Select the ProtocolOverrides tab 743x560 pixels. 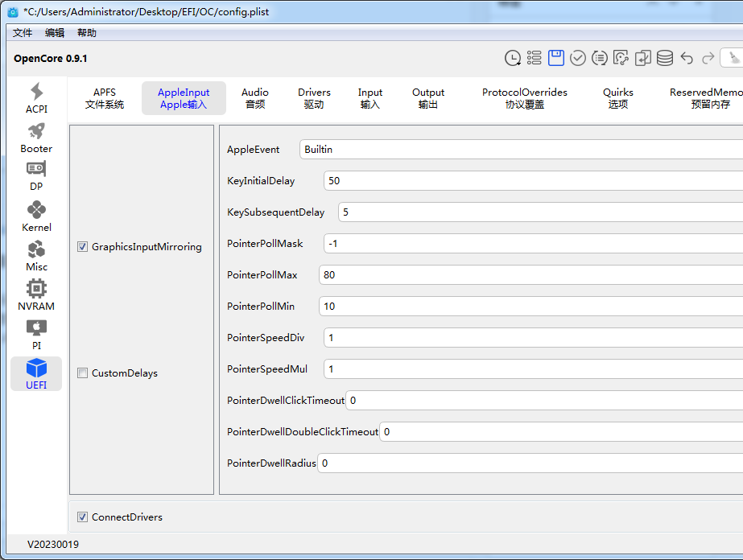pyautogui.click(x=525, y=98)
